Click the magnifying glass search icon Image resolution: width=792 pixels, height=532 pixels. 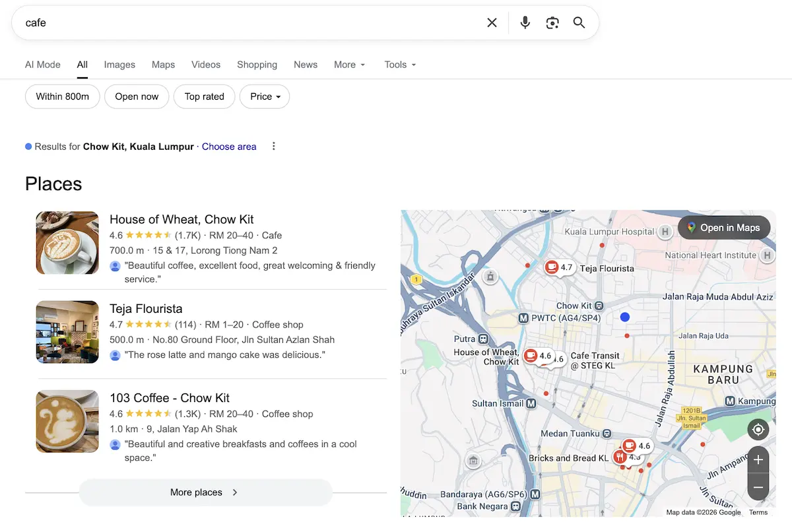[x=579, y=22]
